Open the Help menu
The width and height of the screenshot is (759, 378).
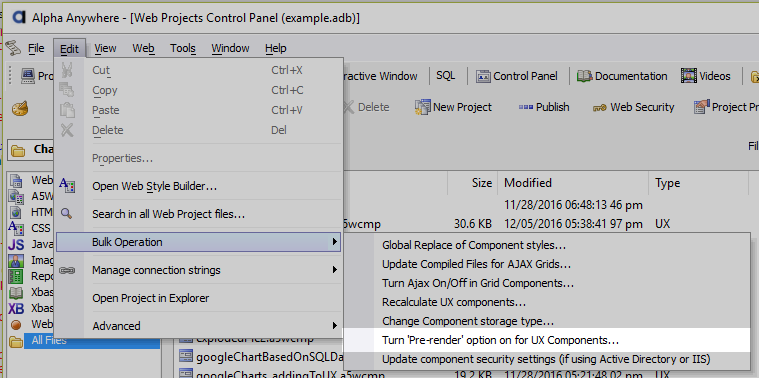coord(275,48)
